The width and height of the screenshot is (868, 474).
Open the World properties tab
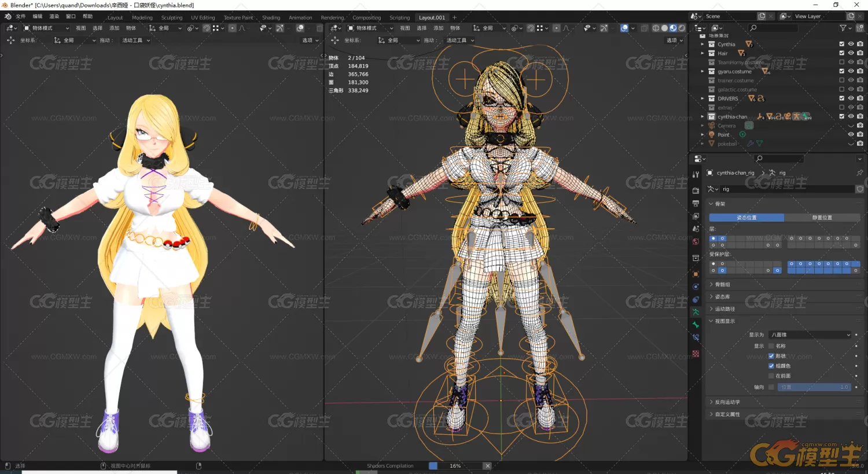(696, 241)
